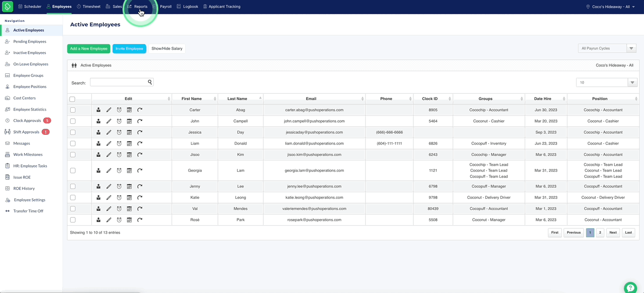The height and width of the screenshot is (293, 644).
Task: Click calendar icon for Katie Leong
Action: pos(129,197)
